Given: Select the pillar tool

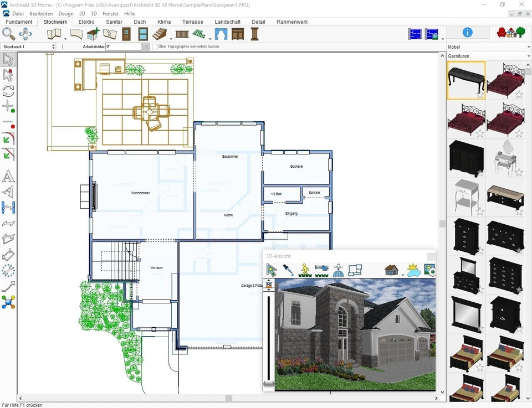Looking at the screenshot, I should (x=254, y=34).
